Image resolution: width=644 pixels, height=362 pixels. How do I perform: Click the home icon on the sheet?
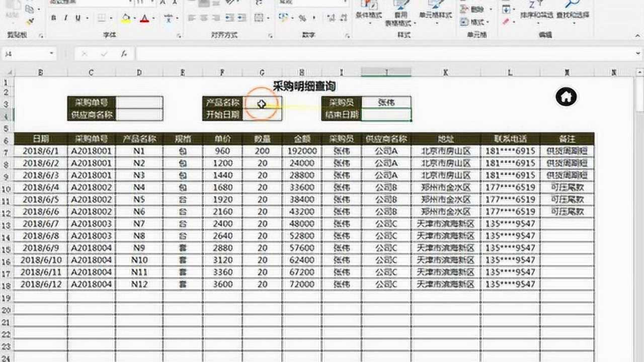(x=566, y=97)
